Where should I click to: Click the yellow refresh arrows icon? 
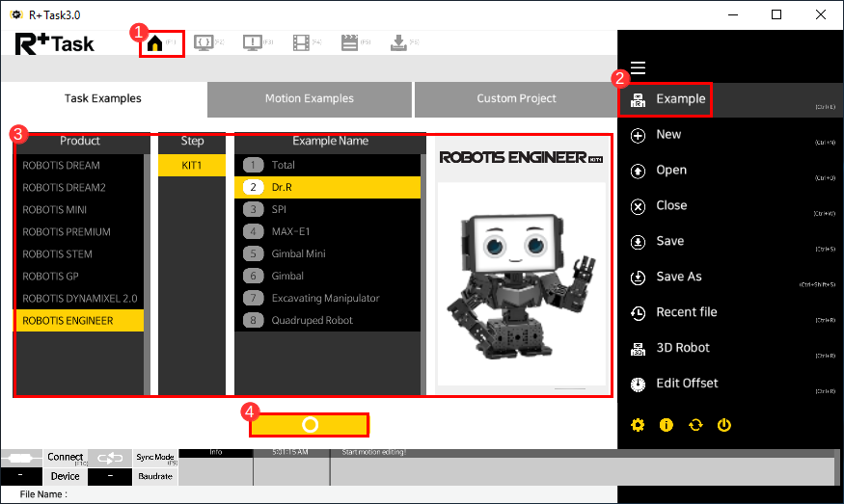coord(695,425)
